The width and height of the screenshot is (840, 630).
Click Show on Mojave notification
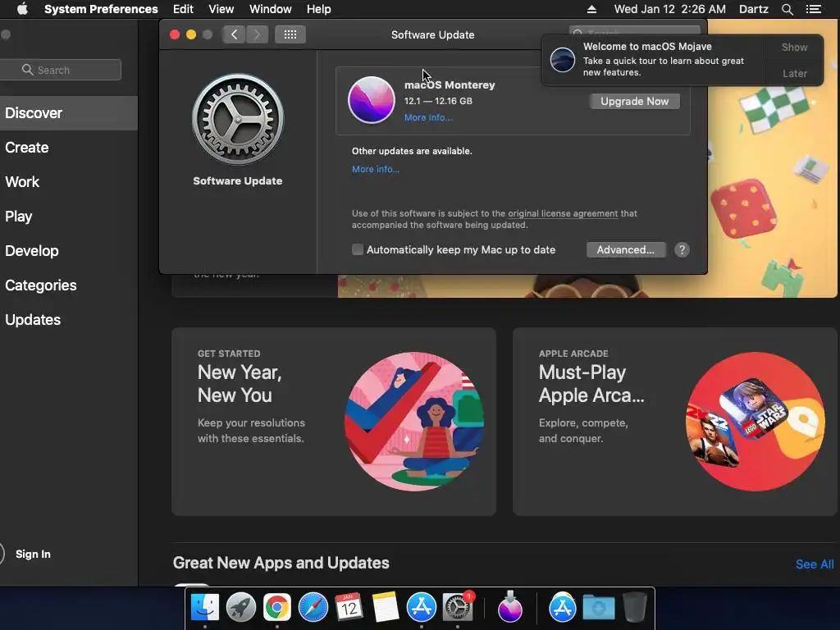794,47
